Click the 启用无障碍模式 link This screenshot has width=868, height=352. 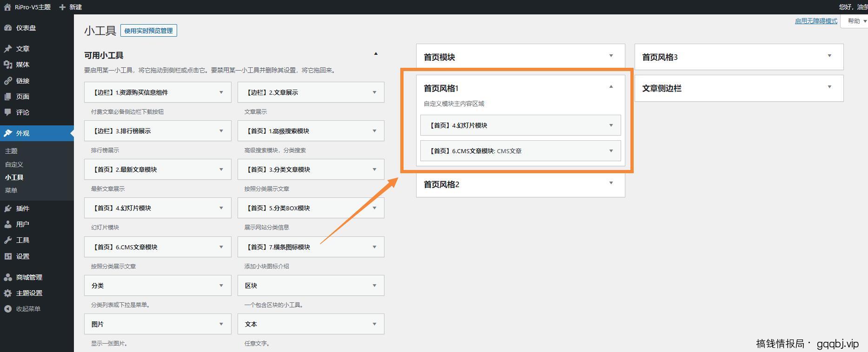pos(816,21)
